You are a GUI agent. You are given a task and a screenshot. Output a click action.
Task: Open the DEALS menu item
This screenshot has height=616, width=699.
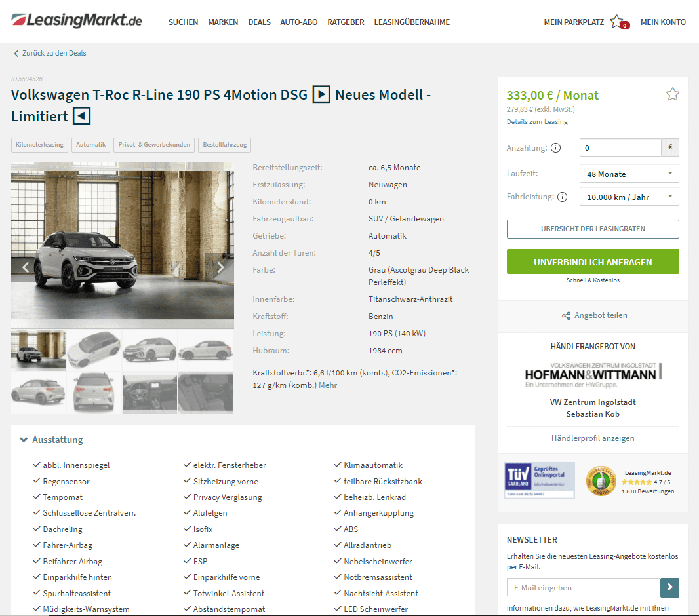[259, 22]
